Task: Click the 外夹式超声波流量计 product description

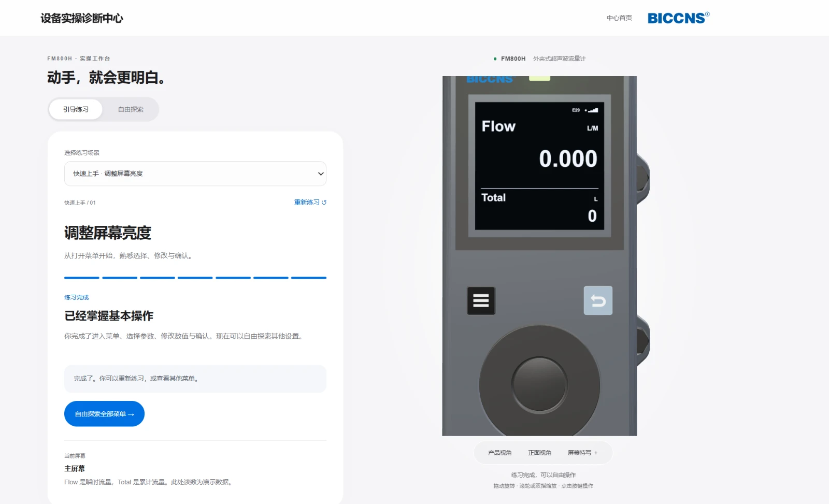Action: coord(559,59)
